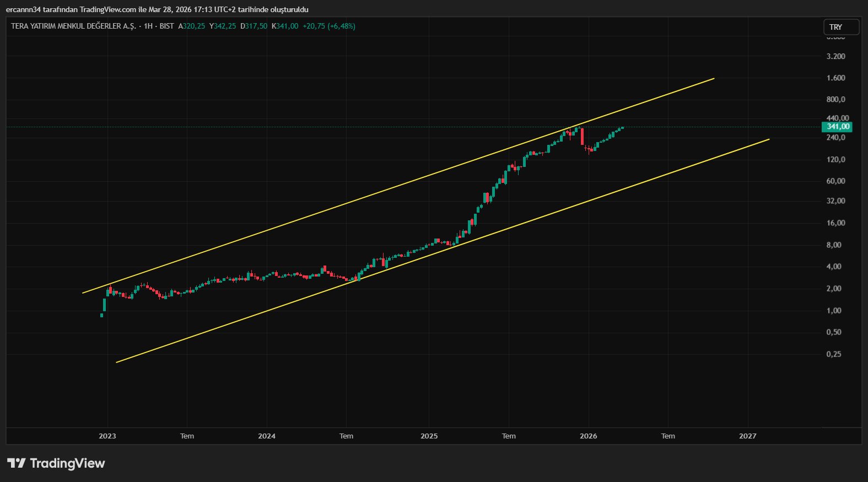Click the 800,0 price axis label

tap(835, 99)
